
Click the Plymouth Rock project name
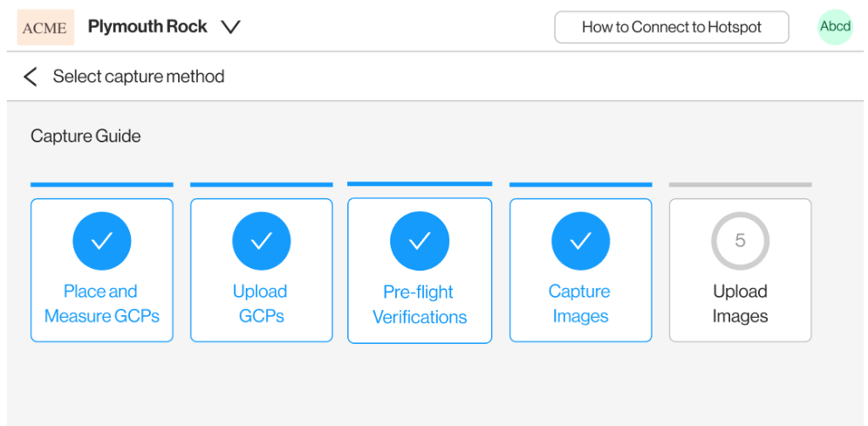[147, 27]
